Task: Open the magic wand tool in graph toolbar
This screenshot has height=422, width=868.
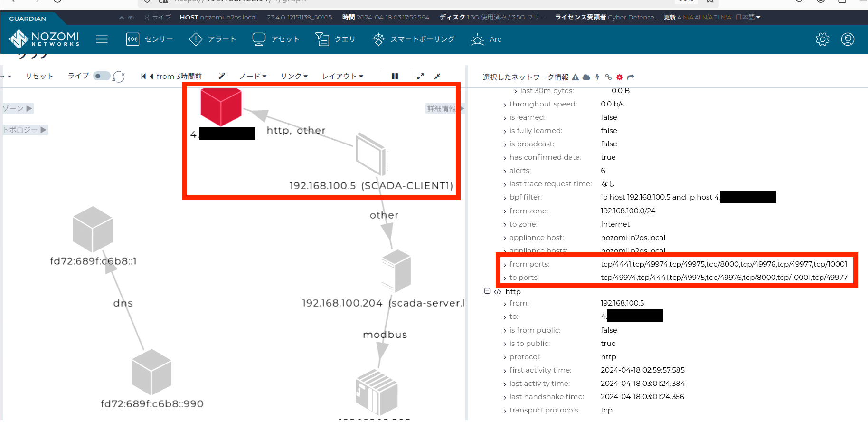Action: [222, 76]
